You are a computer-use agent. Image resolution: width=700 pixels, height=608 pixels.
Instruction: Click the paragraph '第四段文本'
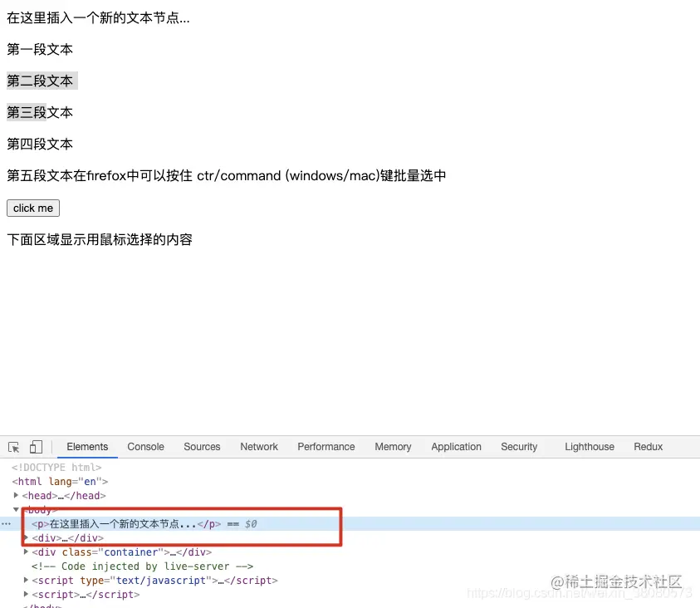click(40, 145)
